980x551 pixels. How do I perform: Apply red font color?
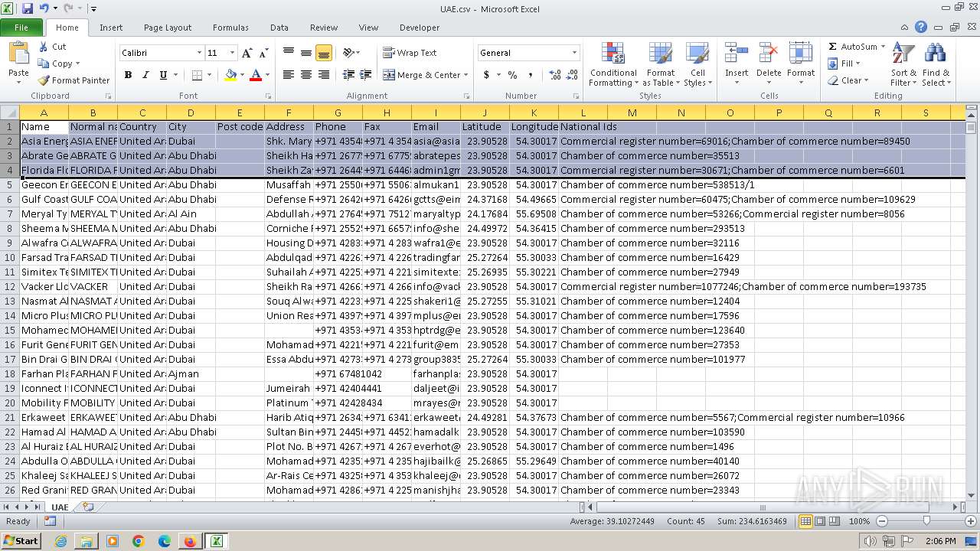click(x=256, y=75)
